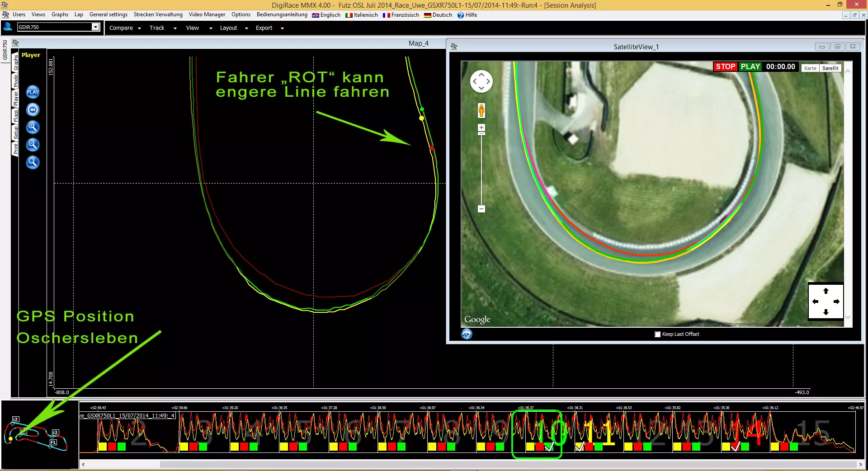Click left arrow of lap strip scrollbar
The image size is (868, 471).
(83, 464)
